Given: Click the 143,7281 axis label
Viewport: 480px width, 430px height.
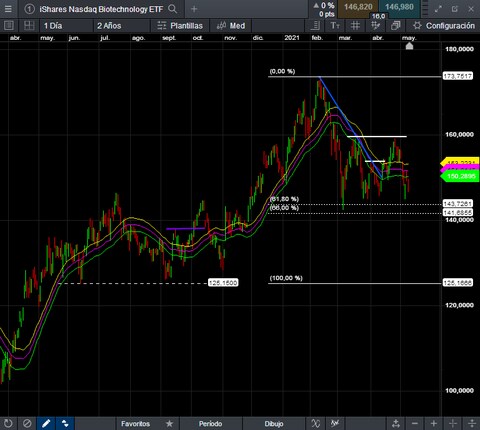Looking at the screenshot, I should (x=458, y=204).
